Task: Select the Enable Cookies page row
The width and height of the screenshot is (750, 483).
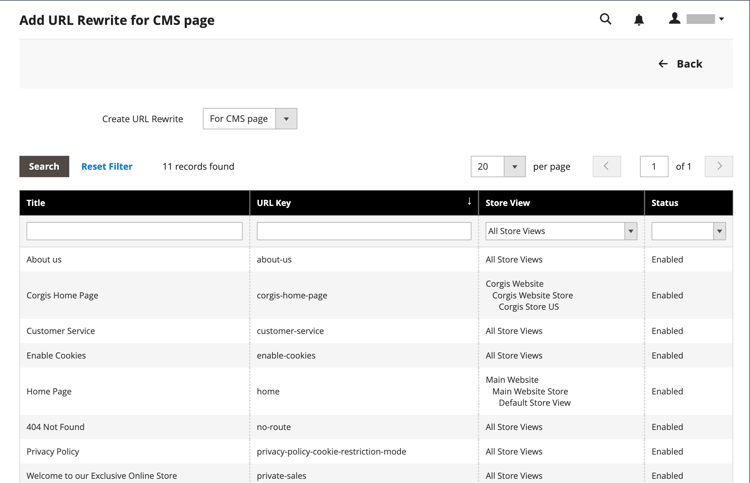Action: point(376,355)
